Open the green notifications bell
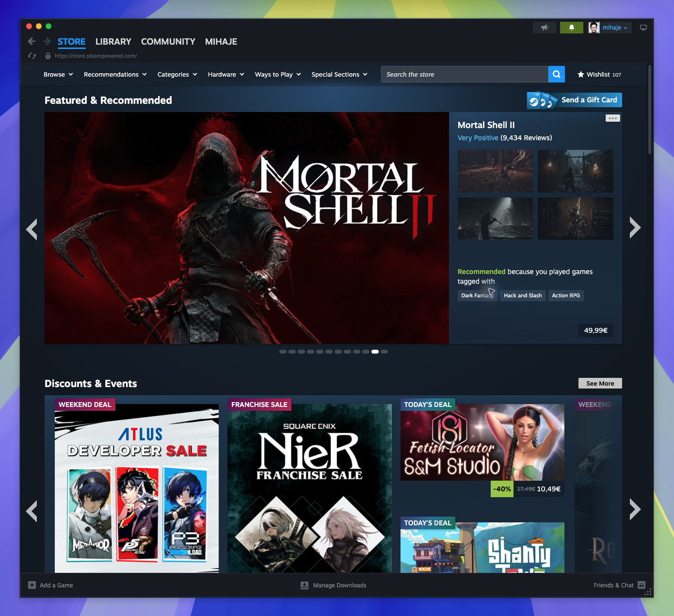The height and width of the screenshot is (616, 674). 572,28
